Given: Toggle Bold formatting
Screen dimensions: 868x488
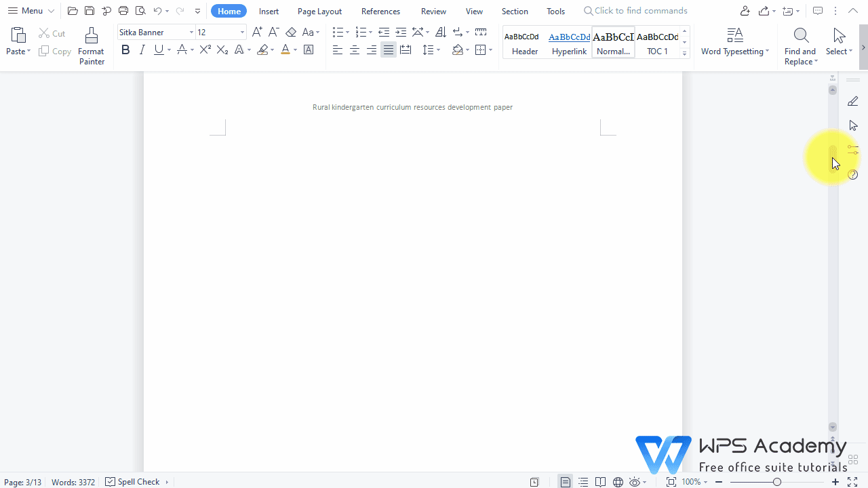Looking at the screenshot, I should pos(125,49).
